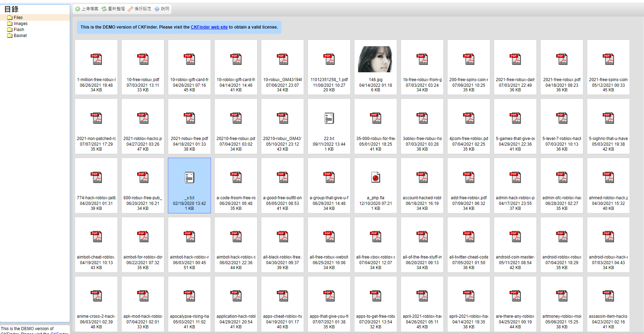The image size is (644, 334).
Task: Click the file name 20210-free-robux.pd
Action: [236, 139]
